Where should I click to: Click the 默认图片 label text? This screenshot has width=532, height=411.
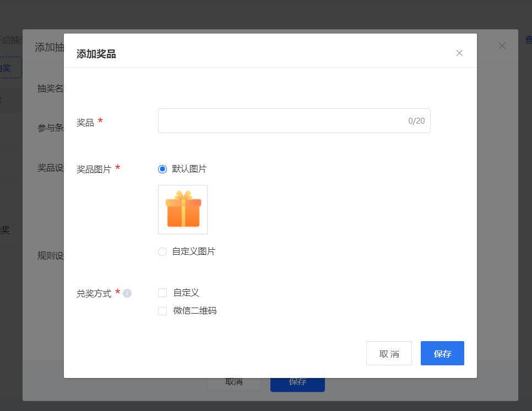(189, 169)
